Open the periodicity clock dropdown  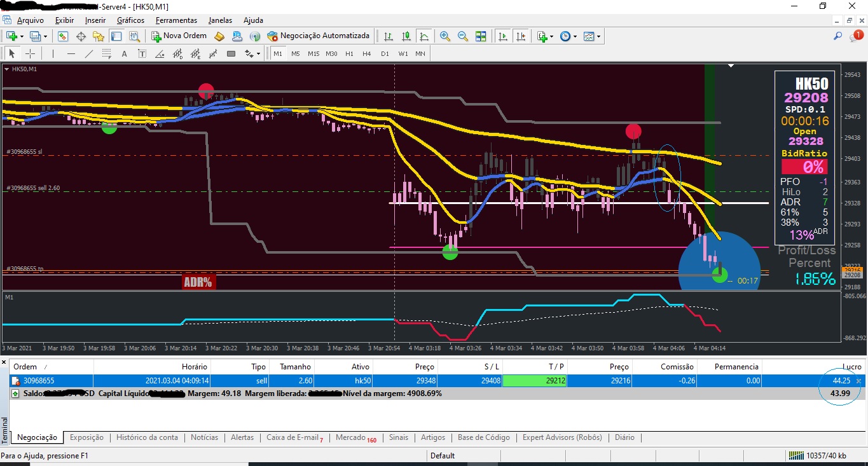coord(568,36)
